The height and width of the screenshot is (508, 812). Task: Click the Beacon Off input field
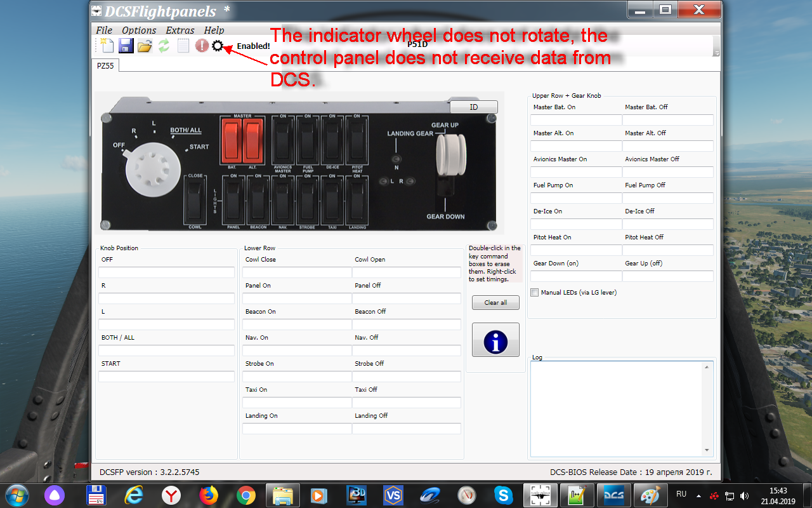(407, 324)
